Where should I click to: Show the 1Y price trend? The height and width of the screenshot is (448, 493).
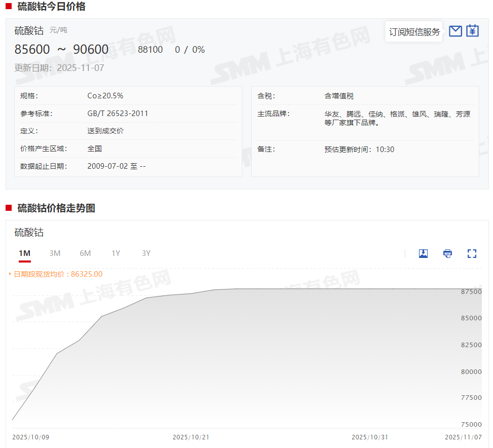pyautogui.click(x=116, y=253)
